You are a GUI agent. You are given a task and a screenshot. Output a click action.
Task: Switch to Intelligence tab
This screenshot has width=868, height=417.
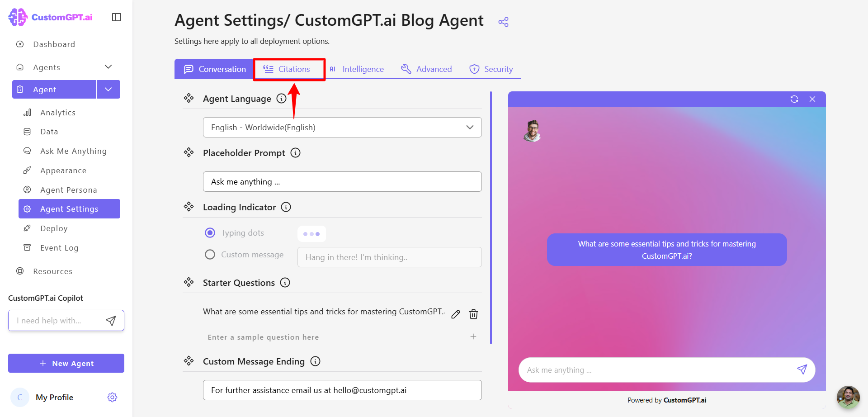[x=357, y=69]
